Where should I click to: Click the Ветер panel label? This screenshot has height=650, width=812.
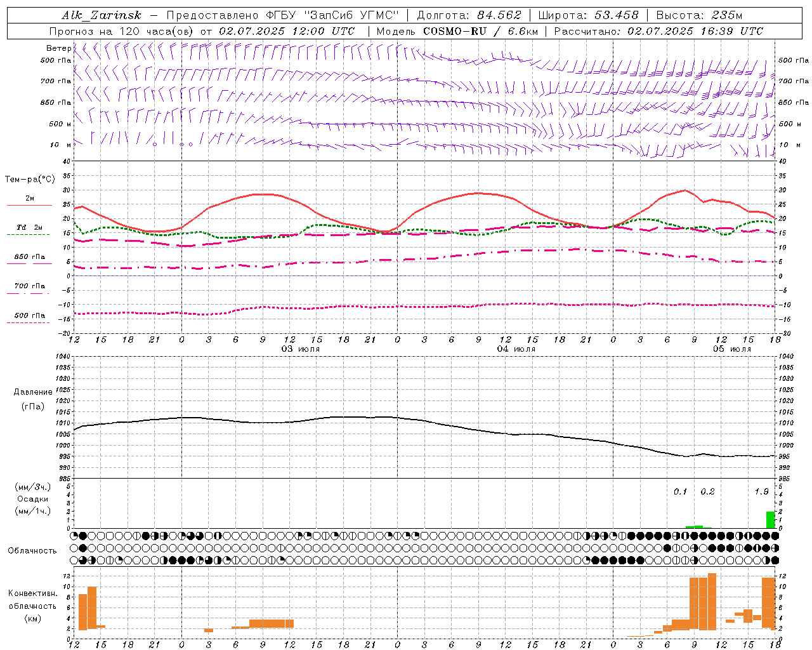[59, 48]
